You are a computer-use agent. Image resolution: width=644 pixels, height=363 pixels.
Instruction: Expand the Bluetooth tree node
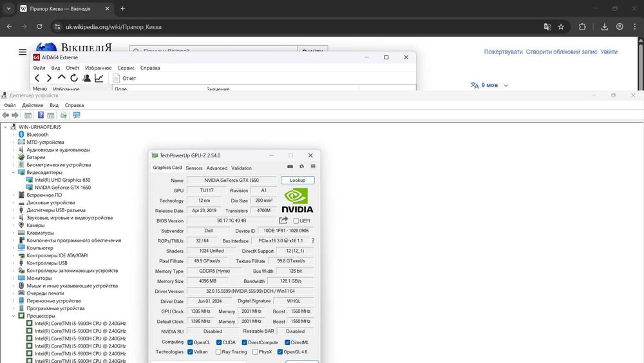14,134
